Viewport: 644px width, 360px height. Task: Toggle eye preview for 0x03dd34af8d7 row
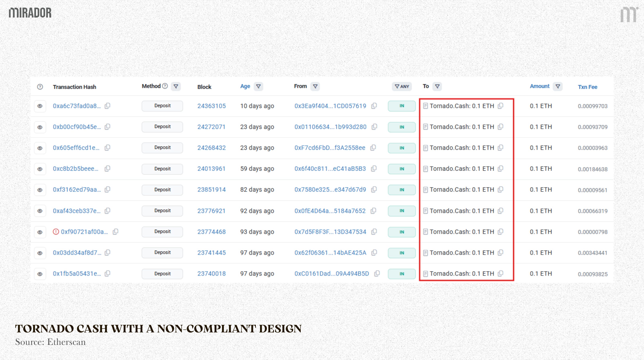[x=40, y=253]
